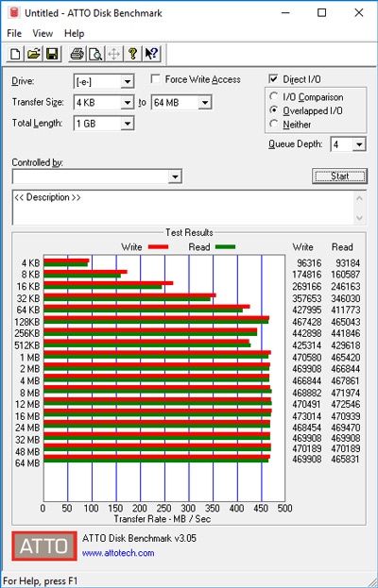378x588 pixels.
Task: Click the Transfer Rate - MB / Sec label
Action: click(163, 519)
